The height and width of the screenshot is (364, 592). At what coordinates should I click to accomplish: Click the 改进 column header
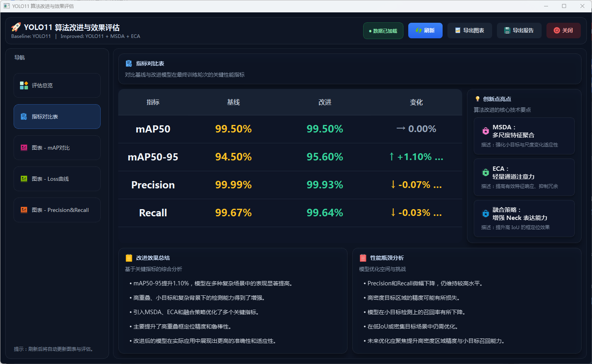325,102
